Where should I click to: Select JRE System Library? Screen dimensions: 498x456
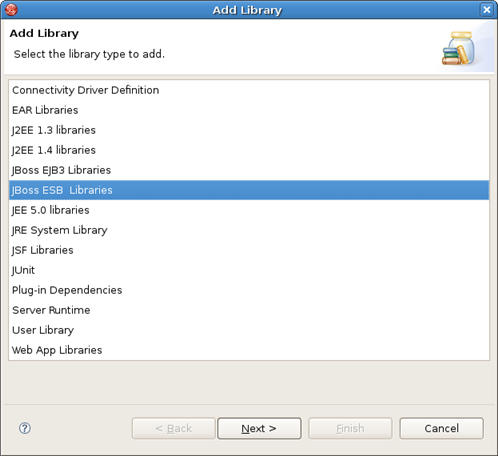tap(249, 230)
